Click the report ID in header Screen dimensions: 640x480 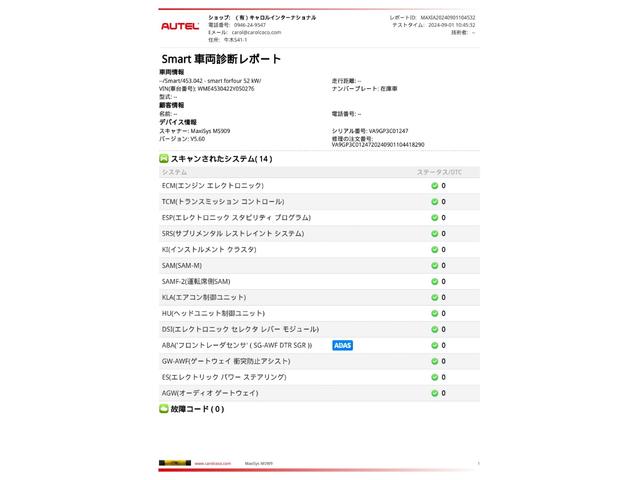coord(448,18)
